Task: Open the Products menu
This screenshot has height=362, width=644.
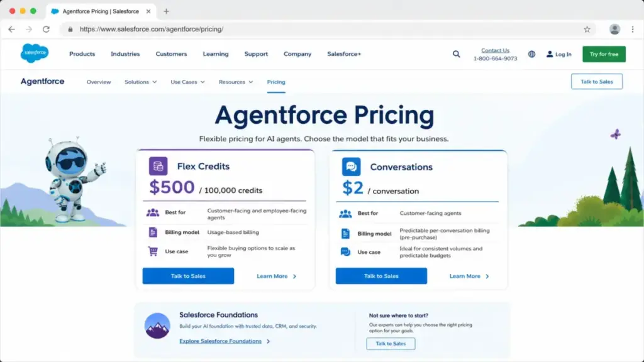Action: point(82,54)
